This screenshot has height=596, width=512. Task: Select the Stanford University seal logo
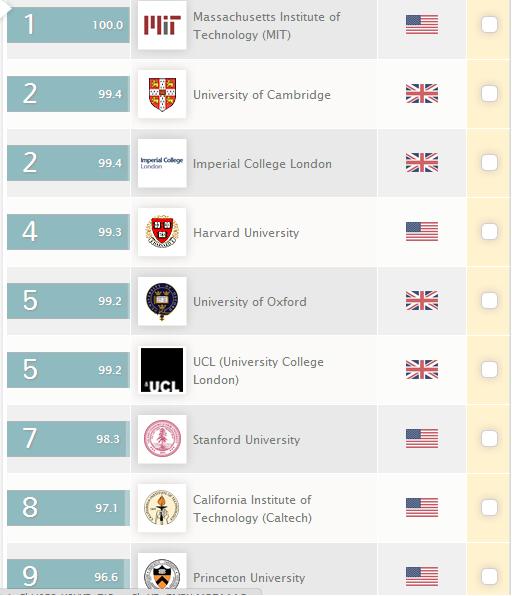tap(162, 439)
